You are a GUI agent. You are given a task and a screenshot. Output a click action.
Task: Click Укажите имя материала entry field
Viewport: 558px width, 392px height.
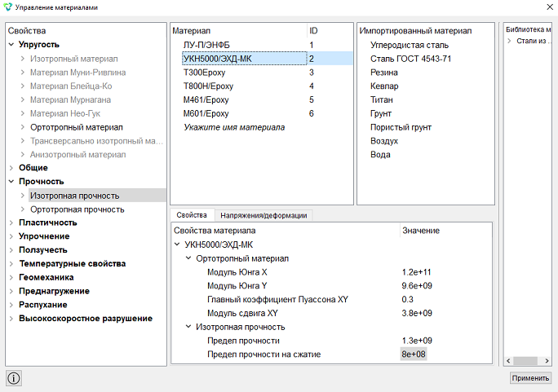click(x=234, y=127)
